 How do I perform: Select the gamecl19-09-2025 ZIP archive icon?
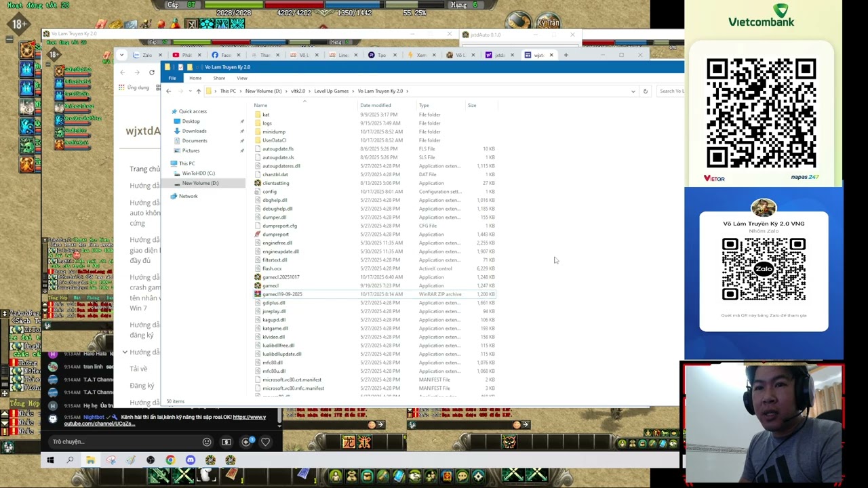coord(258,294)
